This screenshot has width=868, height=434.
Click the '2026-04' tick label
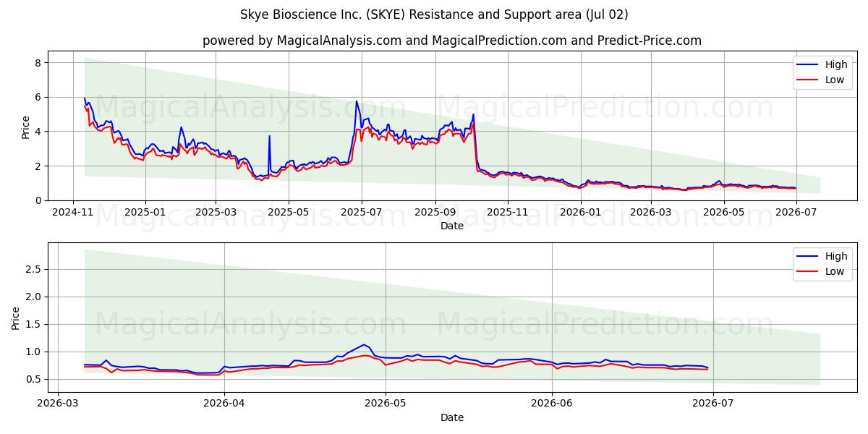tap(224, 404)
